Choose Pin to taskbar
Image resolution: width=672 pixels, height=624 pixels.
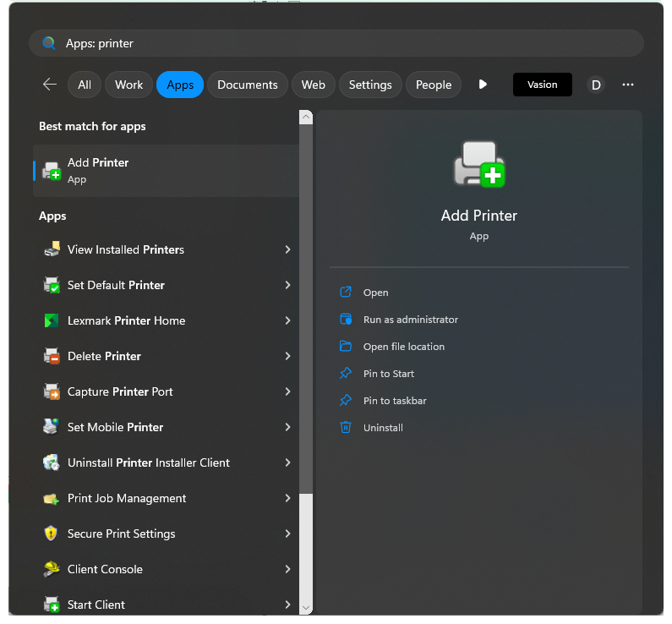pyautogui.click(x=395, y=401)
